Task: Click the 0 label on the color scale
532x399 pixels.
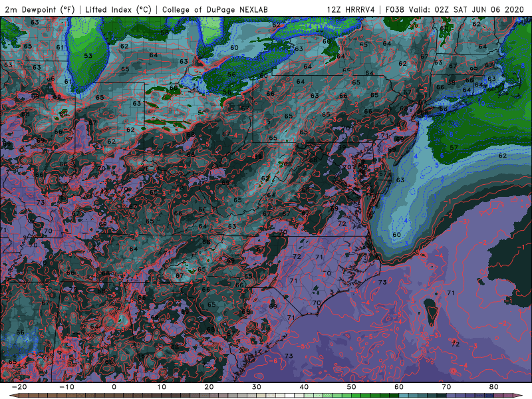Action: click(114, 387)
